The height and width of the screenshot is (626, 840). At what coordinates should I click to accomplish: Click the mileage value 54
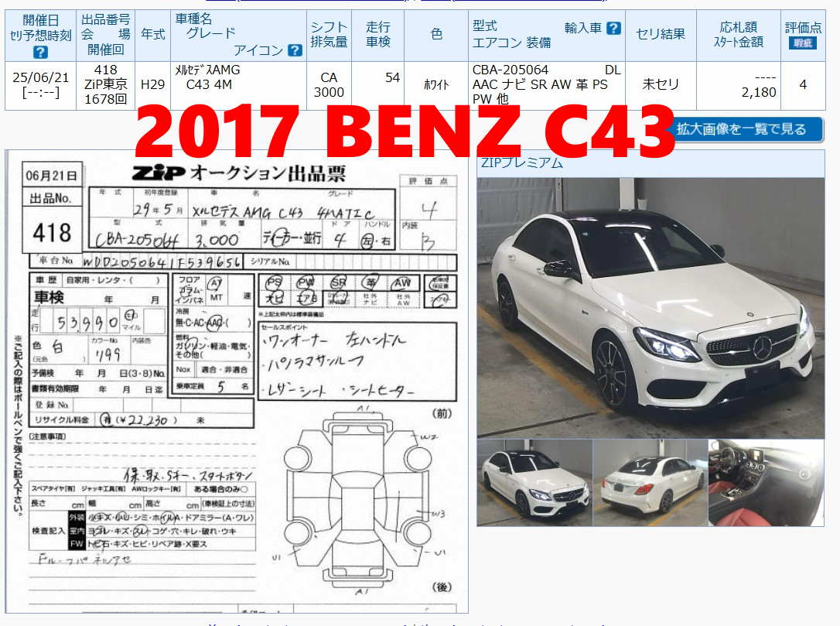click(x=392, y=77)
